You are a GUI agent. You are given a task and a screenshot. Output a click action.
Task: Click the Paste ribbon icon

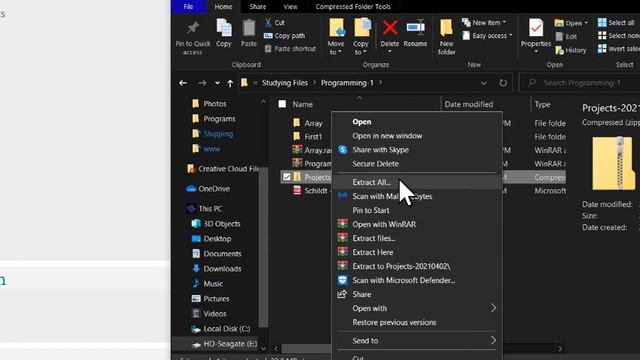pos(249,29)
